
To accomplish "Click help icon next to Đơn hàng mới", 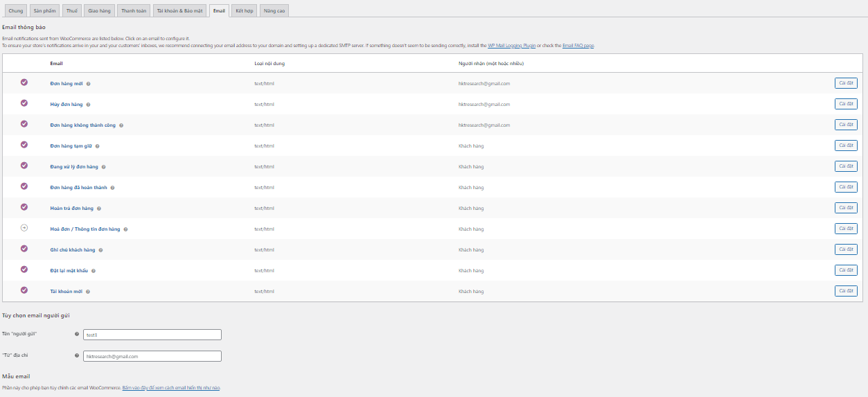I will click(88, 84).
